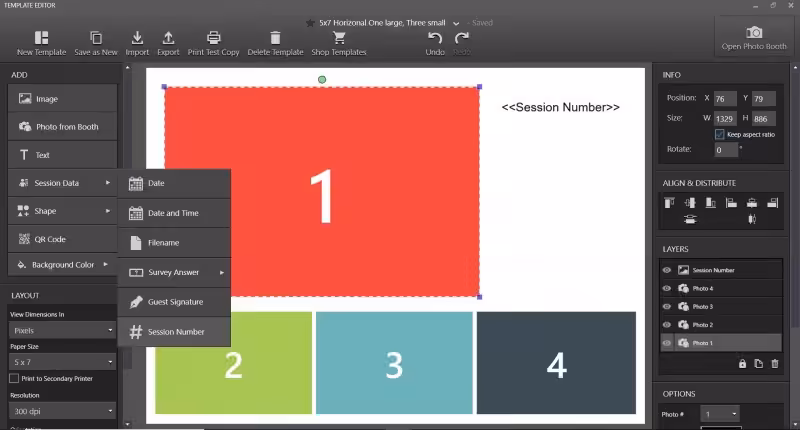Select Guest Signature from submenu

coord(175,301)
